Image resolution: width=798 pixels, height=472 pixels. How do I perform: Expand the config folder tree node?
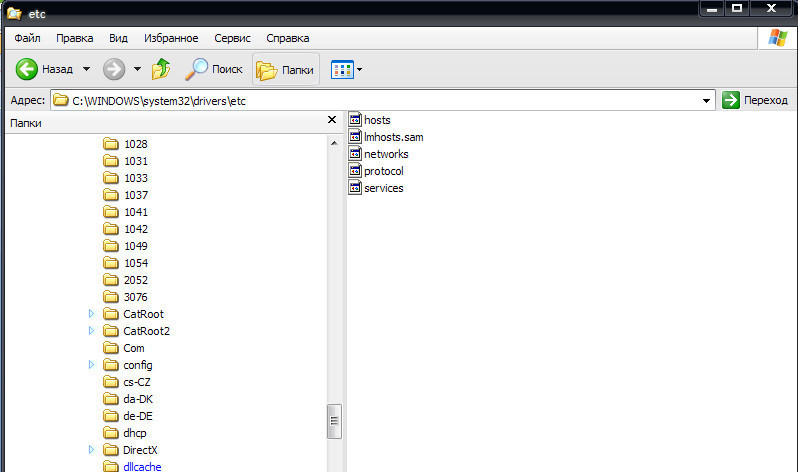[x=91, y=365]
